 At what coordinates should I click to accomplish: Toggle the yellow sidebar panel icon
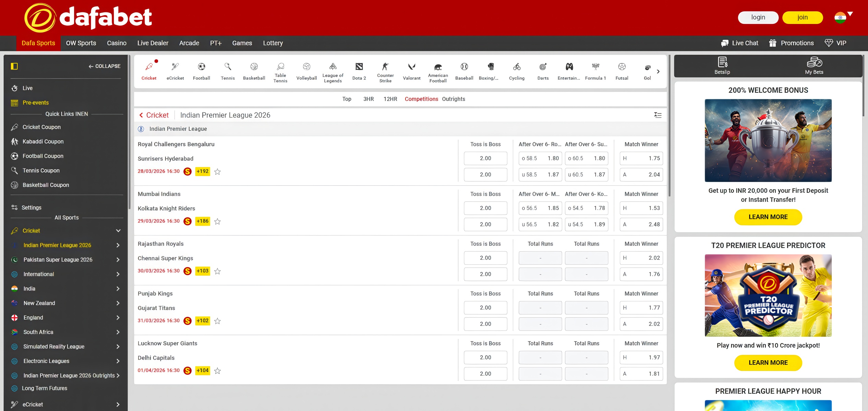coord(14,66)
